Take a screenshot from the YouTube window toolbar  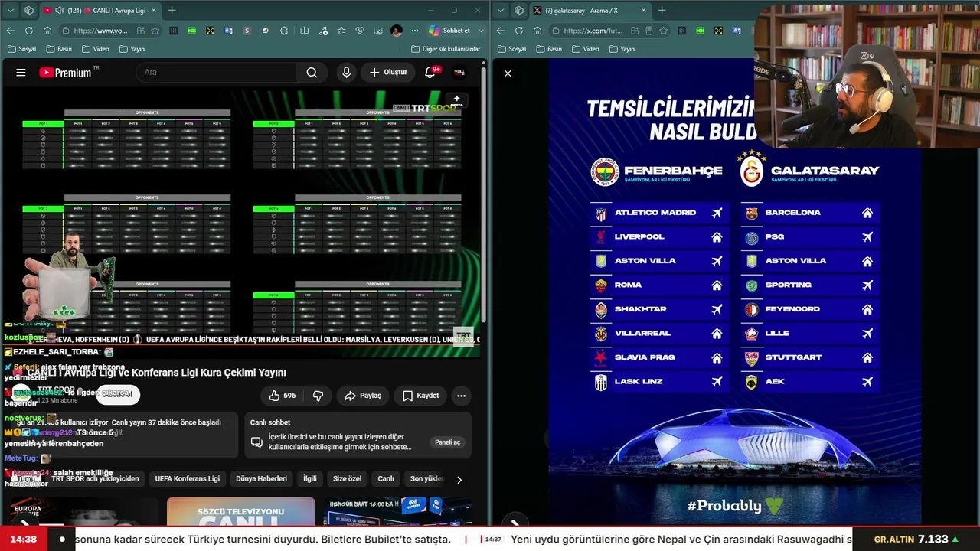point(378,31)
